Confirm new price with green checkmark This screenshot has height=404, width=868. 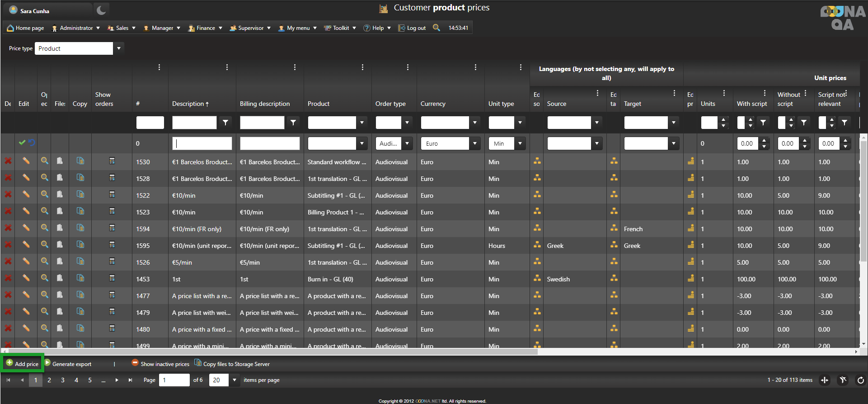pos(22,143)
